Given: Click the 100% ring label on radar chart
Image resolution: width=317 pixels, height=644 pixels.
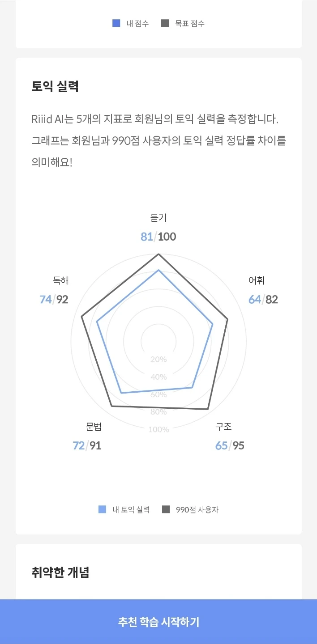Looking at the screenshot, I should pyautogui.click(x=158, y=429).
